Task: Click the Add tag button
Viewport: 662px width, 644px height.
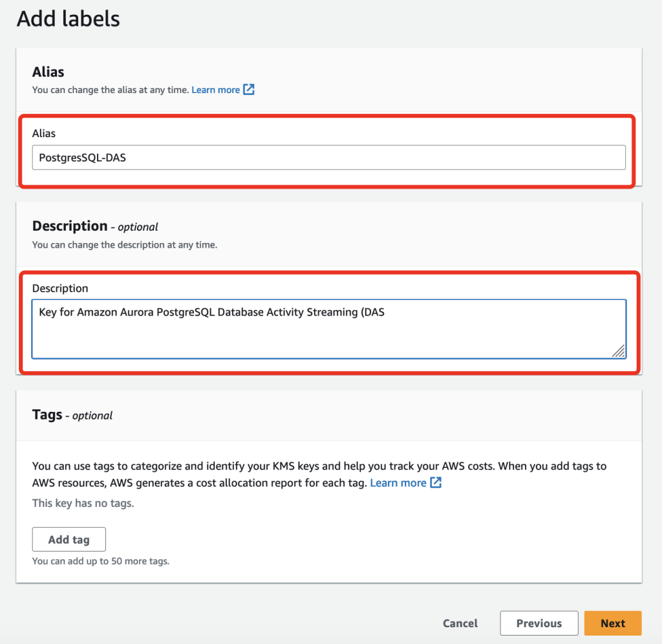Action: pyautogui.click(x=69, y=539)
